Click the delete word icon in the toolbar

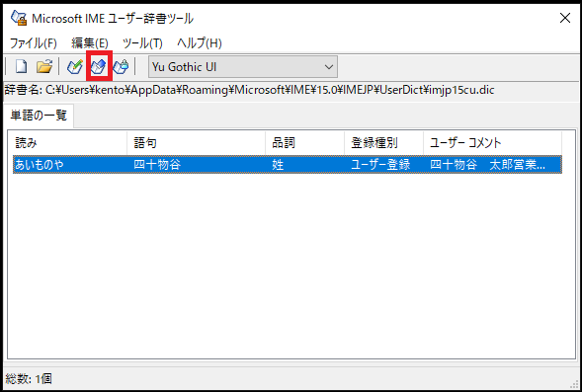click(121, 67)
